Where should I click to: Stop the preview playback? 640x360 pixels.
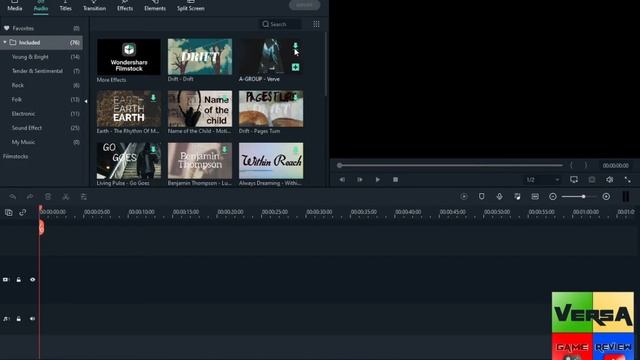tap(395, 180)
